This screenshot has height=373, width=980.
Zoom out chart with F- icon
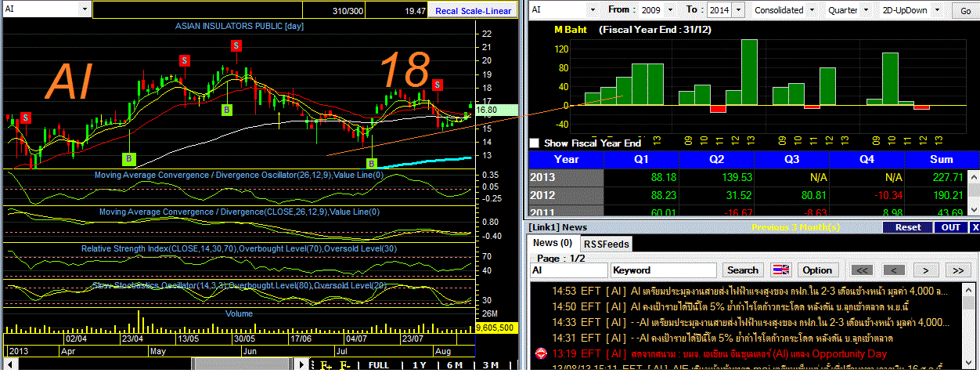pyautogui.click(x=345, y=366)
